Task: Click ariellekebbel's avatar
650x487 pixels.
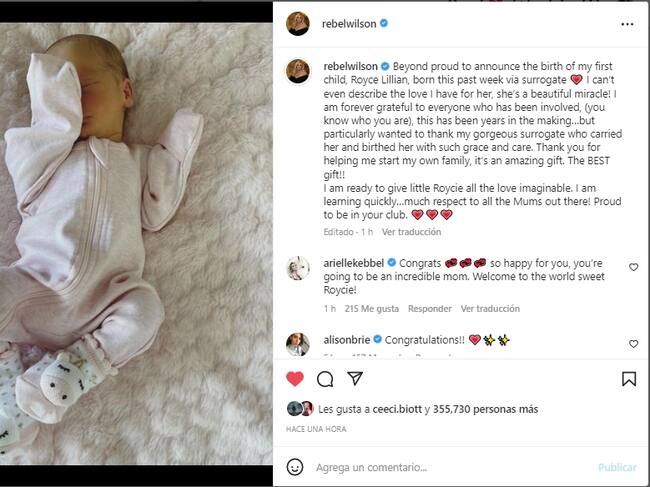Action: 298,268
